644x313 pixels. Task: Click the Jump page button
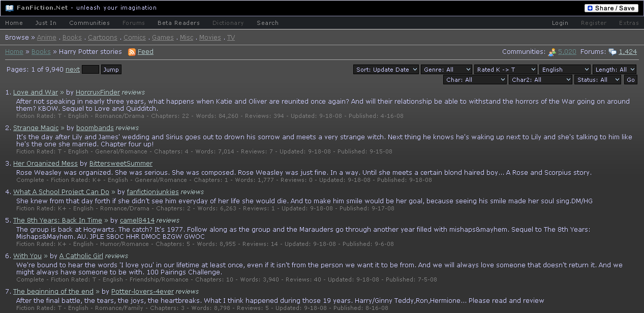click(x=111, y=70)
